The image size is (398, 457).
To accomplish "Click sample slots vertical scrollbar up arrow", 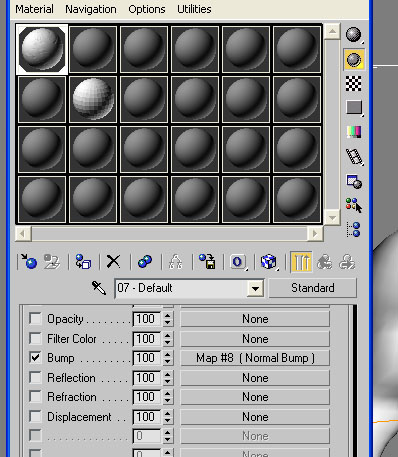I will pos(332,31).
